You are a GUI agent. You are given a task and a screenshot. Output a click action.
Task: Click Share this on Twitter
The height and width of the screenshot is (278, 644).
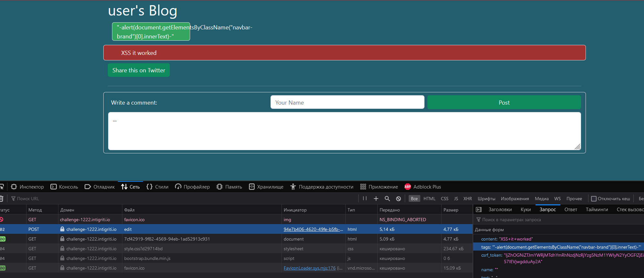138,70
